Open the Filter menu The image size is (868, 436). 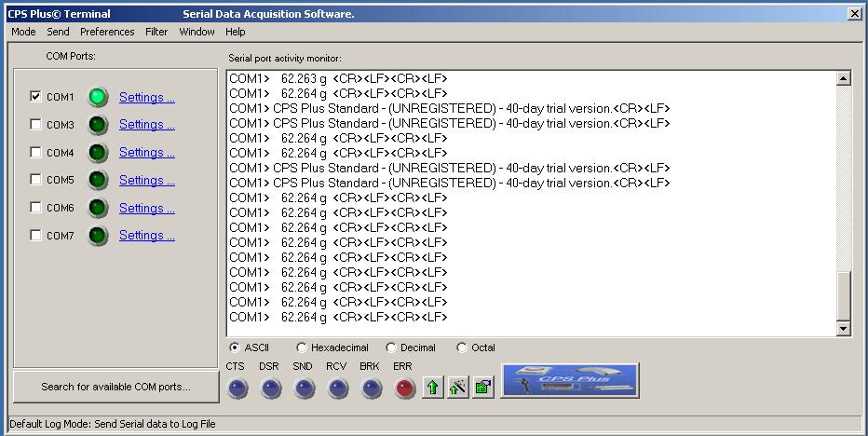point(156,32)
